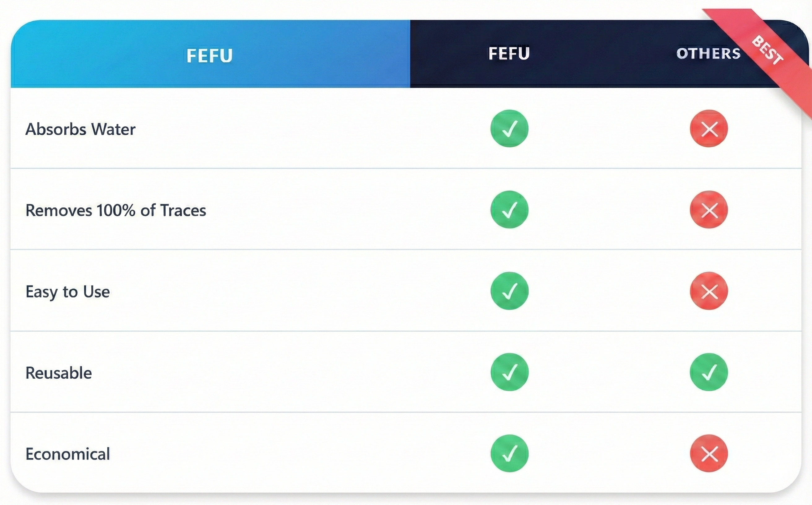812x505 pixels.
Task: Click Others green checkmark in Reusable row
Action: [x=709, y=372]
